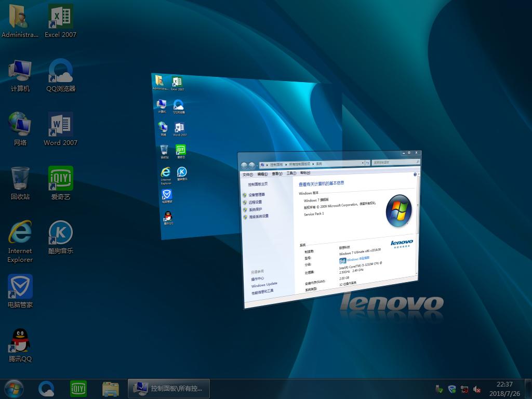Launch 酷狗音乐 from the desktop
Image resolution: width=532 pixels, height=399 pixels.
tap(60, 233)
